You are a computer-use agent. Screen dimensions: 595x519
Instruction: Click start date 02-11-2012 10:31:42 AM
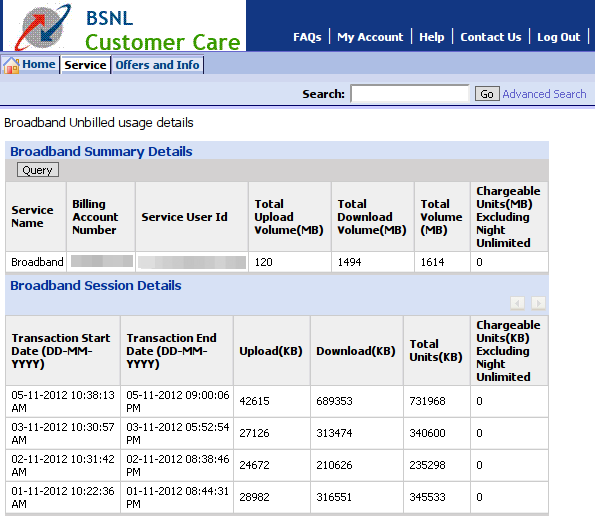point(63,465)
